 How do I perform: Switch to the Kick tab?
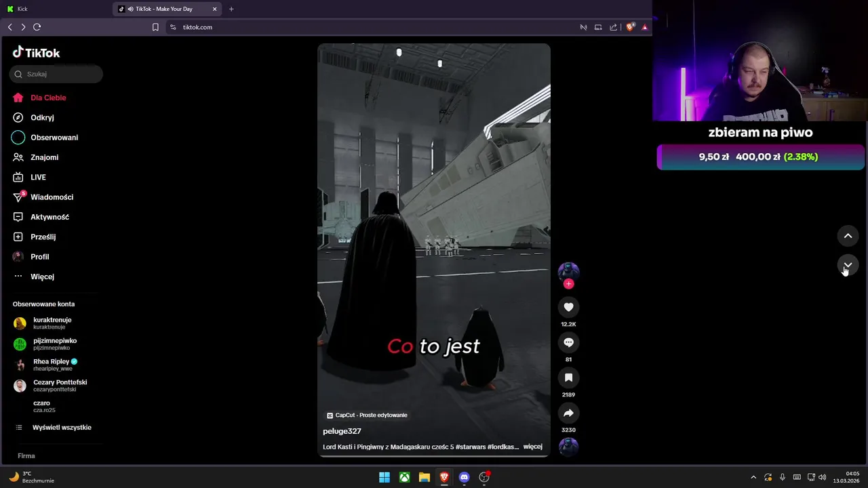(54, 9)
